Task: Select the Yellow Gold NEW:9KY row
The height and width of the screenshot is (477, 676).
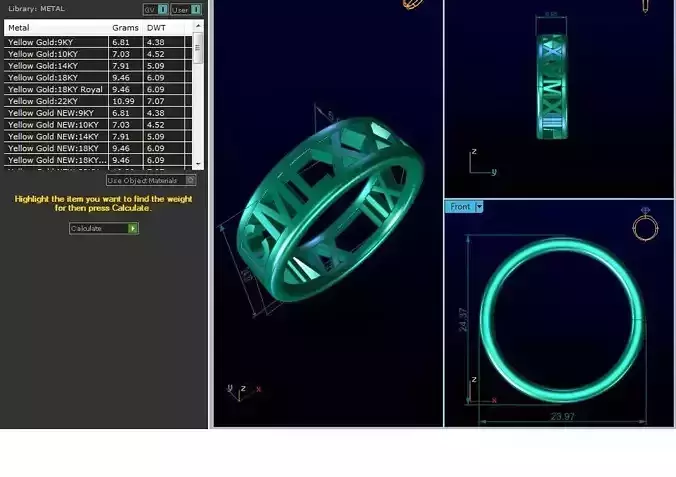Action: [x=98, y=113]
